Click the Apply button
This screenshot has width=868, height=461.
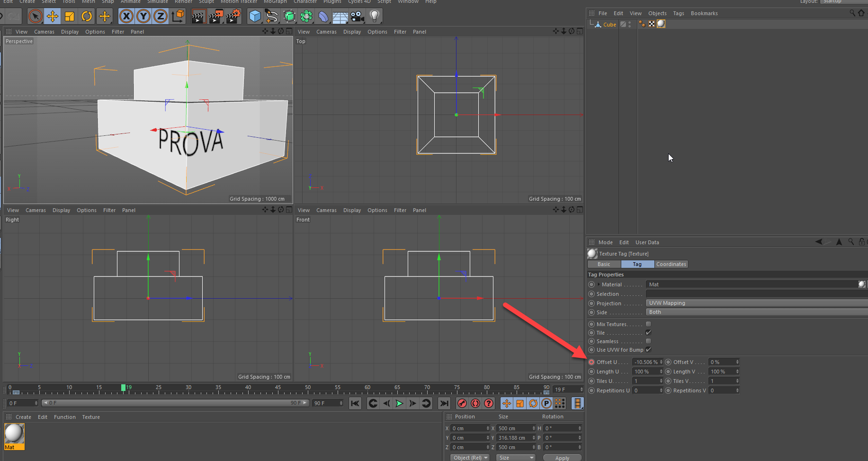click(x=562, y=458)
